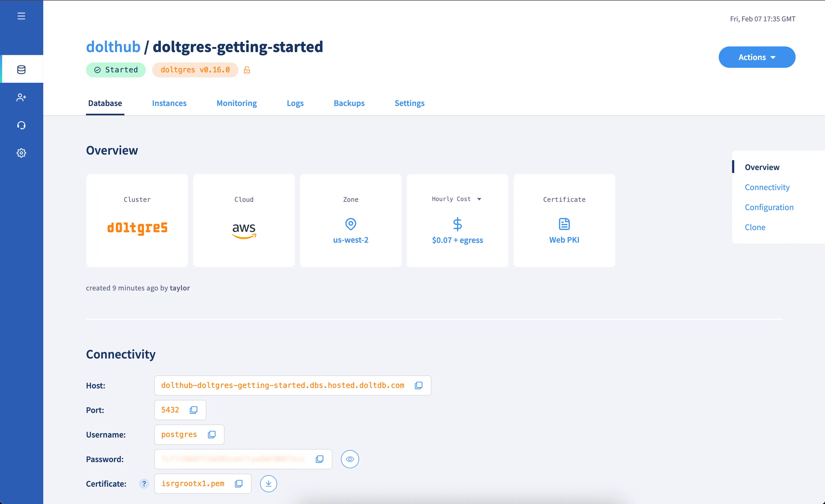Navigate to dolthub via the breadcrumb link
The image size is (825, 504).
(113, 46)
